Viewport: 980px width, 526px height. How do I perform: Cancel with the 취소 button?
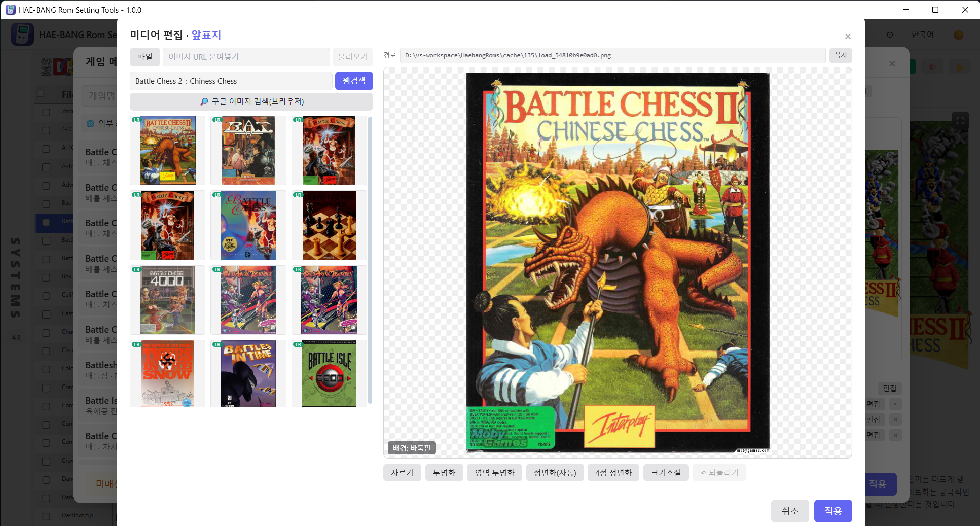(x=790, y=511)
